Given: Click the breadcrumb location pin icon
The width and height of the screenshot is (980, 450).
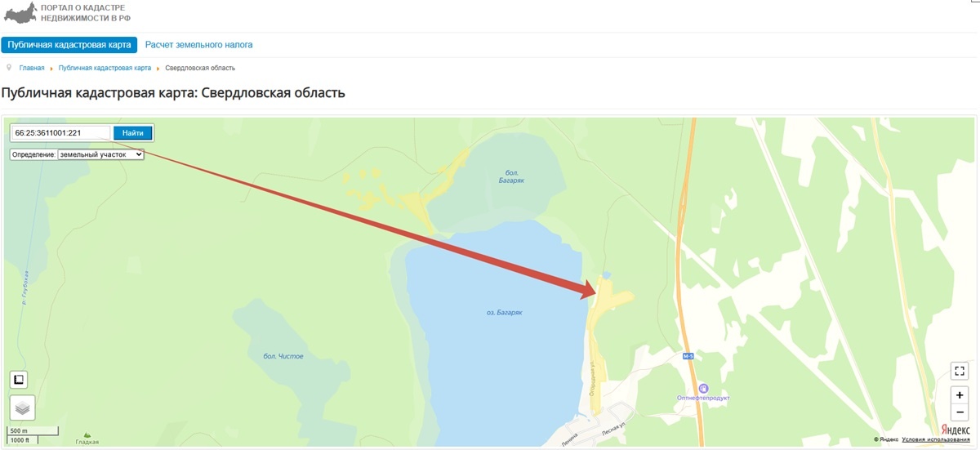Looking at the screenshot, I should [x=8, y=67].
